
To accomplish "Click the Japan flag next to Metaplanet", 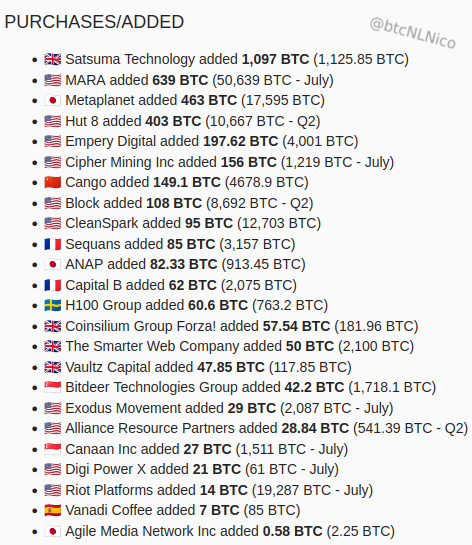I will pos(53,100).
